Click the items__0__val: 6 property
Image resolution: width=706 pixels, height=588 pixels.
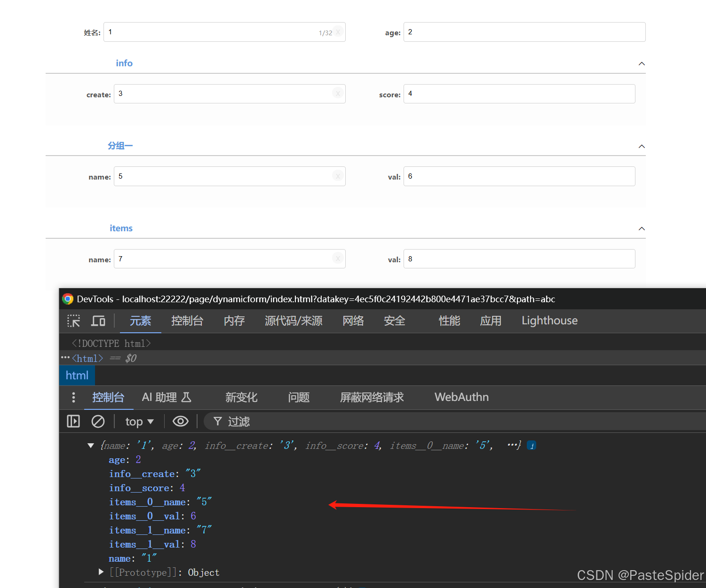click(x=152, y=516)
